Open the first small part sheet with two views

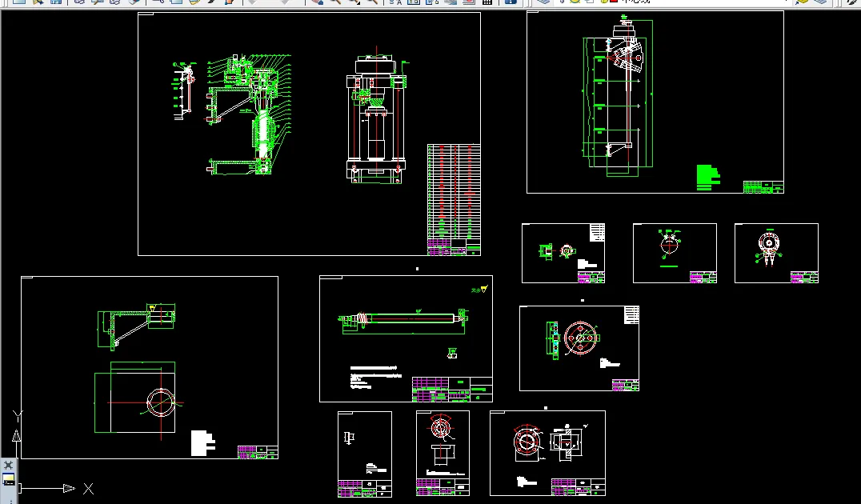point(563,253)
